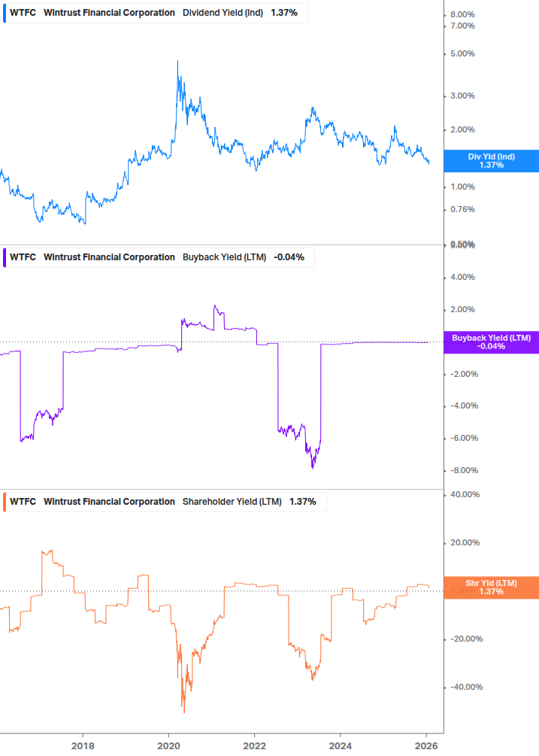Click the purple Buyback Yield legend color bar
The height and width of the screenshot is (756, 539).
click(5, 257)
